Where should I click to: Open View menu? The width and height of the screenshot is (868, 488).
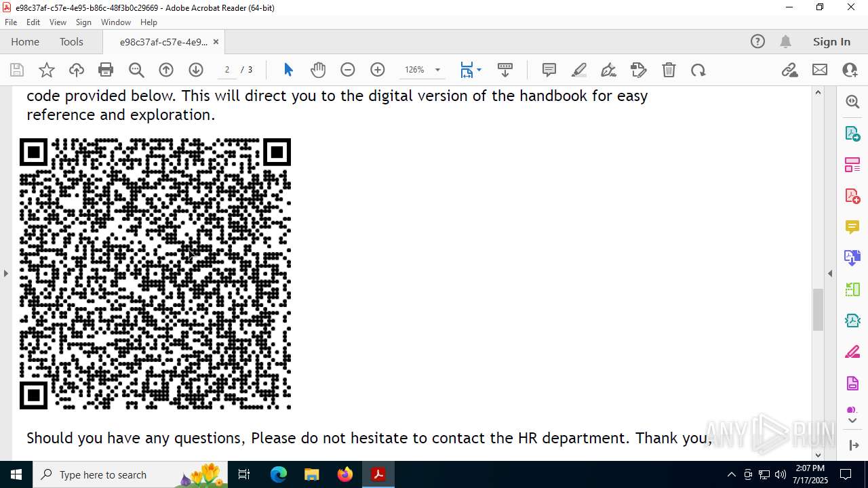[58, 22]
